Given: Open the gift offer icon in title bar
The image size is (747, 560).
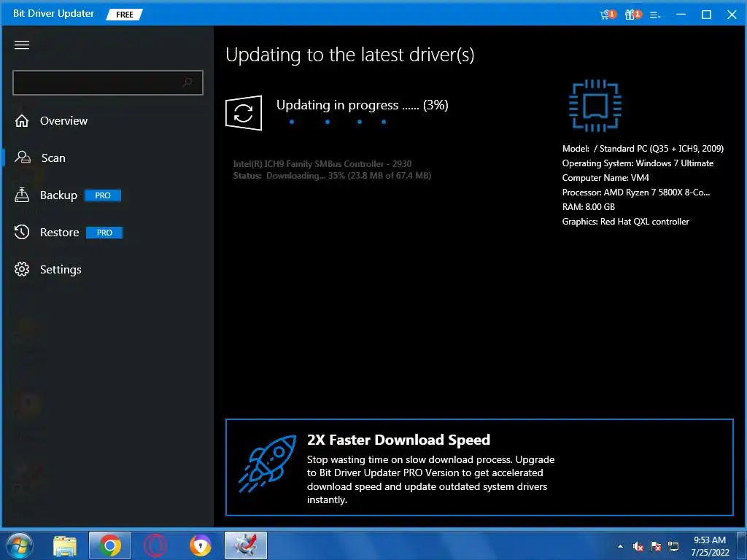Looking at the screenshot, I should point(632,15).
